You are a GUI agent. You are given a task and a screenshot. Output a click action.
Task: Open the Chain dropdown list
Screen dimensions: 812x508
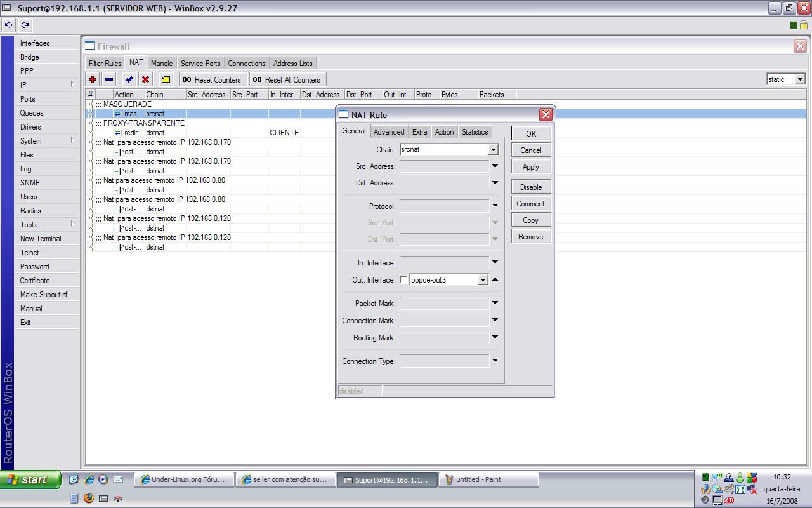(493, 149)
